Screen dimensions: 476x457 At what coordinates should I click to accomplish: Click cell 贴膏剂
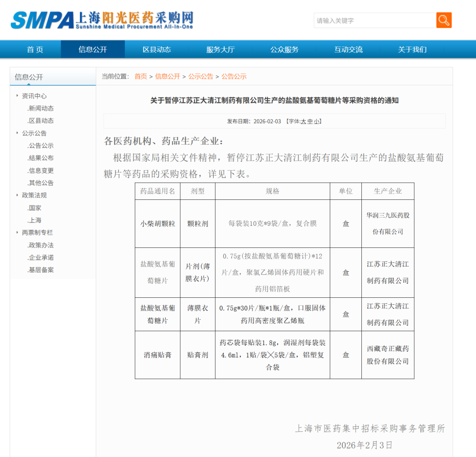tap(197, 355)
